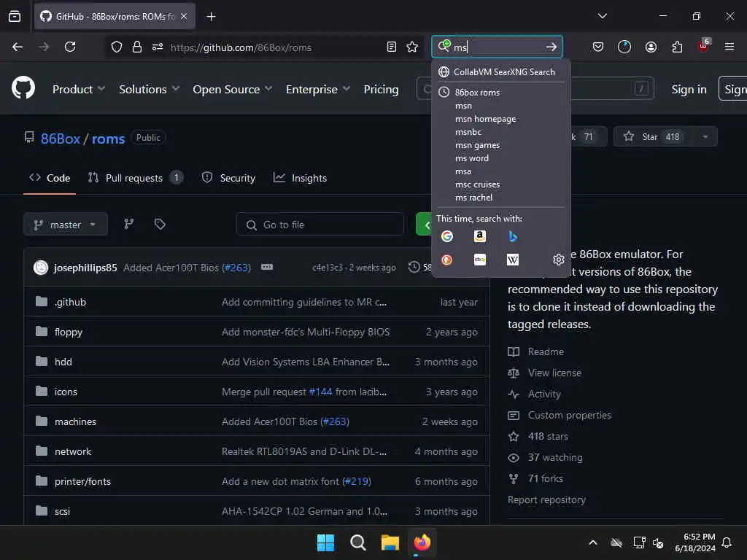Expand the Enterprise menu
Screen dimensions: 747x560
pyautogui.click(x=318, y=89)
